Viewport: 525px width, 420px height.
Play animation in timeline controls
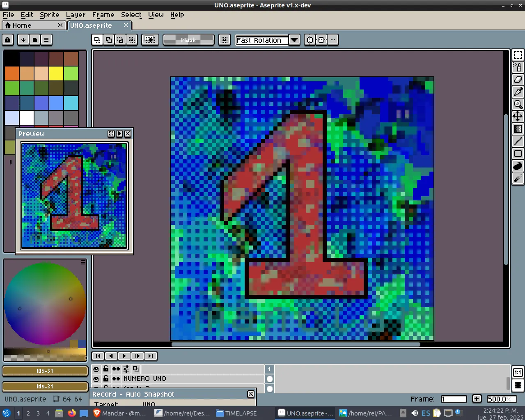coord(124,356)
